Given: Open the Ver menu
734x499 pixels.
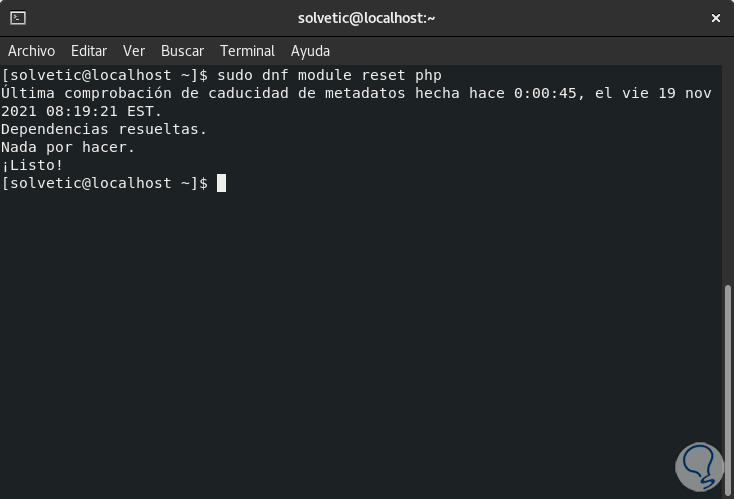Looking at the screenshot, I should coord(134,51).
